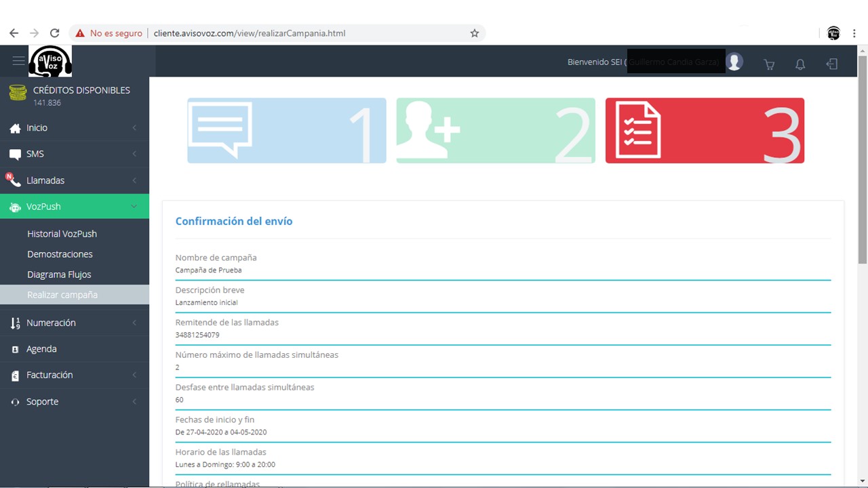Open the Agenda menu item
The image size is (868, 488).
[75, 349]
